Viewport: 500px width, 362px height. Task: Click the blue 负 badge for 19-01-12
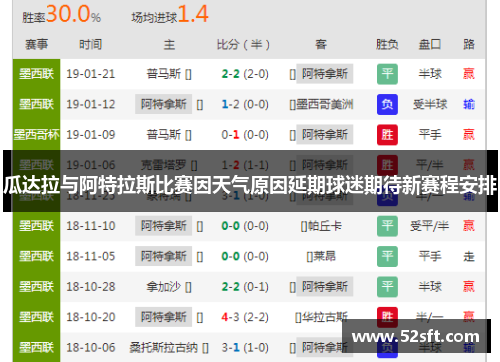tap(387, 104)
